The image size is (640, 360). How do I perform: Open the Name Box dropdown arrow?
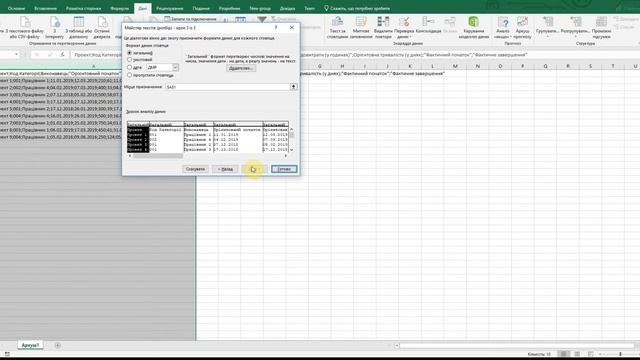pos(16,55)
